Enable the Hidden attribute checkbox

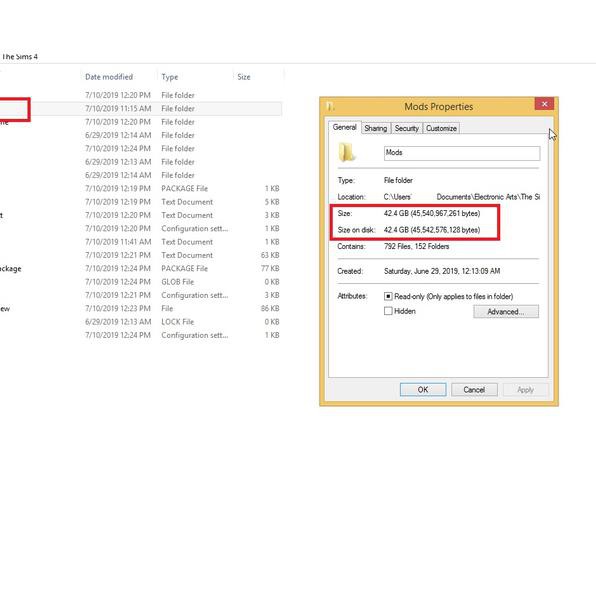click(x=388, y=311)
